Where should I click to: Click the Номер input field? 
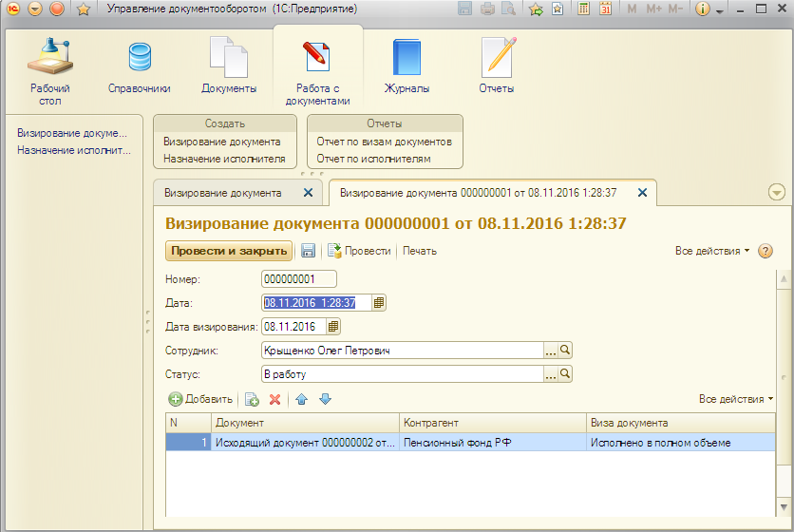(x=299, y=279)
